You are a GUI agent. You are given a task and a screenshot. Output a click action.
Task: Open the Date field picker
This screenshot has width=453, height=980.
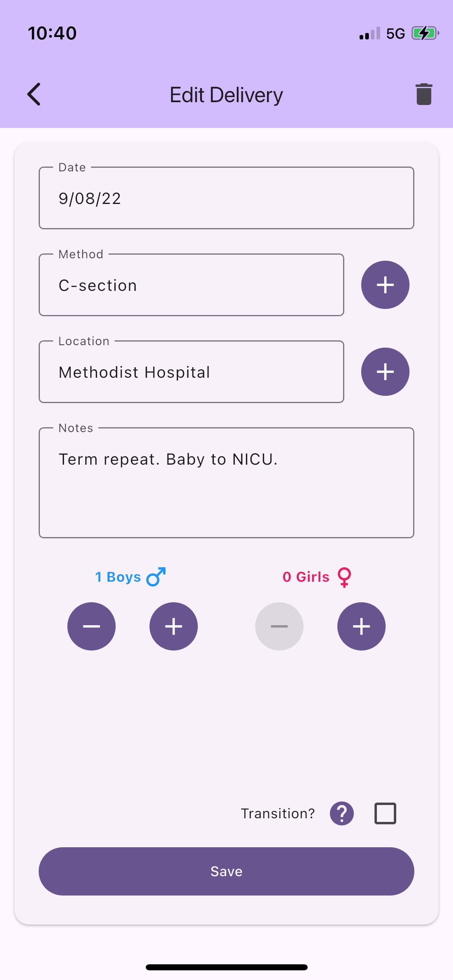point(226,198)
